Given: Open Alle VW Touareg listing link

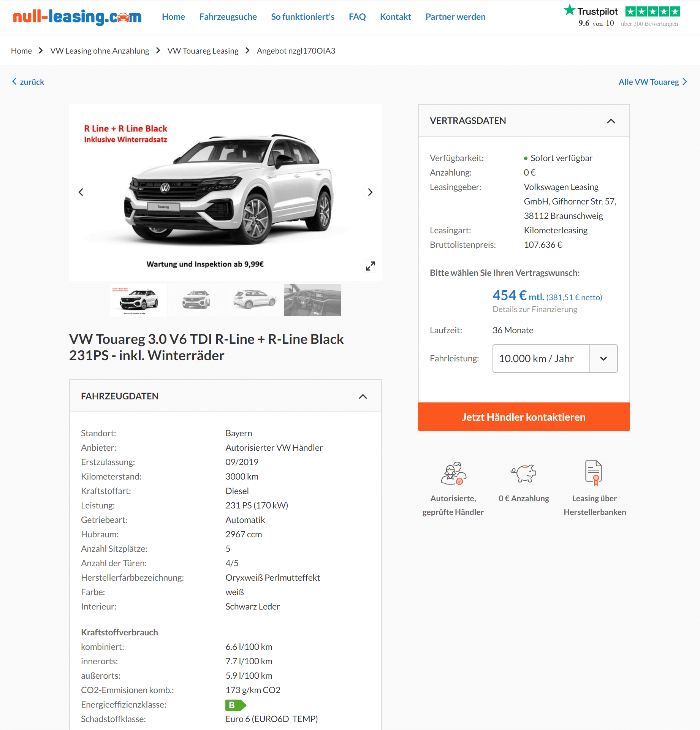Looking at the screenshot, I should point(652,82).
